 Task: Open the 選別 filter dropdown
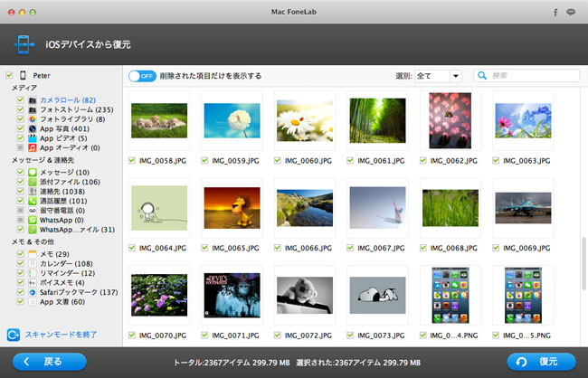pos(441,76)
